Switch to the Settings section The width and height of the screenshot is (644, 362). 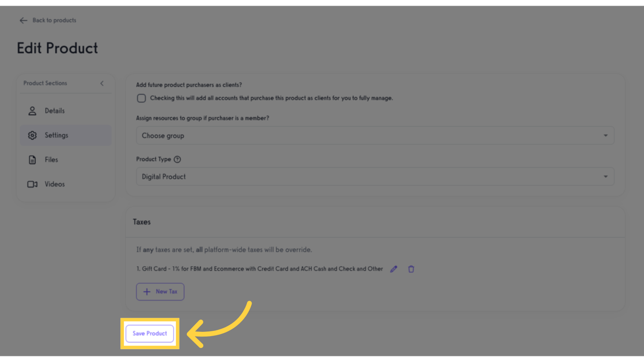pyautogui.click(x=56, y=135)
